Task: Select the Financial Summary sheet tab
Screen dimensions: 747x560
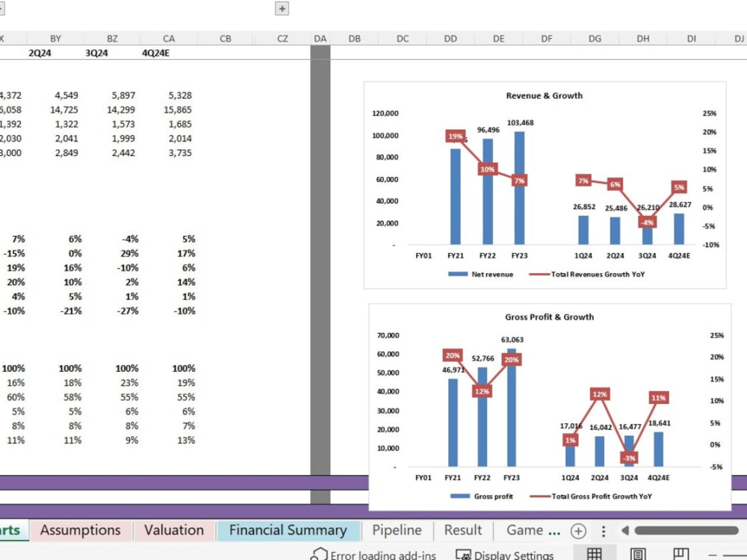Action: point(288,530)
